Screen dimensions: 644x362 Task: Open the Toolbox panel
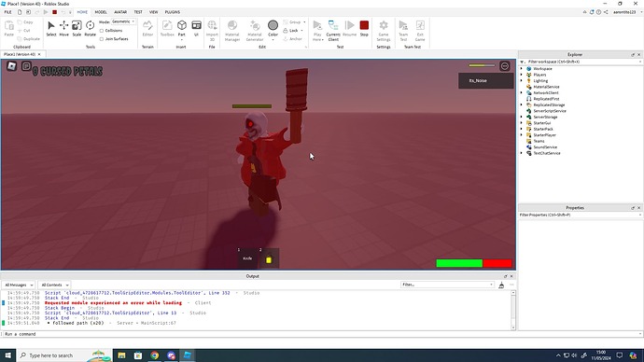[x=167, y=28]
